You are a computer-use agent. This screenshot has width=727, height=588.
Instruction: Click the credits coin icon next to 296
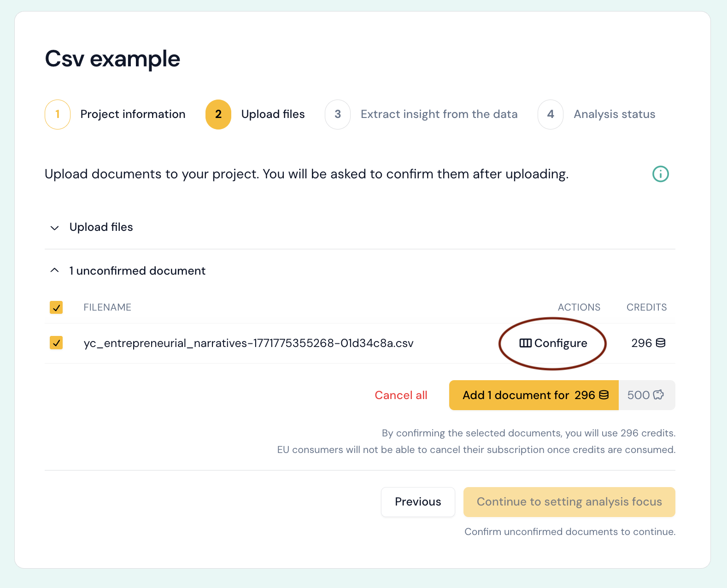point(661,343)
